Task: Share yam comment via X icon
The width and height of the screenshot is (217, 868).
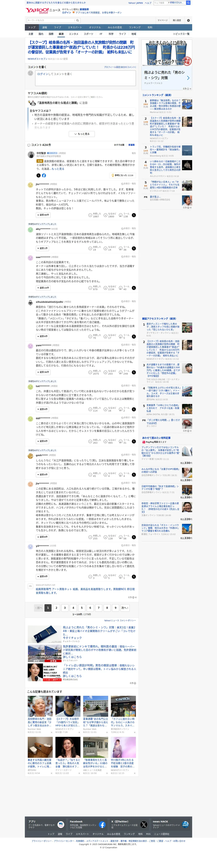Action: 134,372
